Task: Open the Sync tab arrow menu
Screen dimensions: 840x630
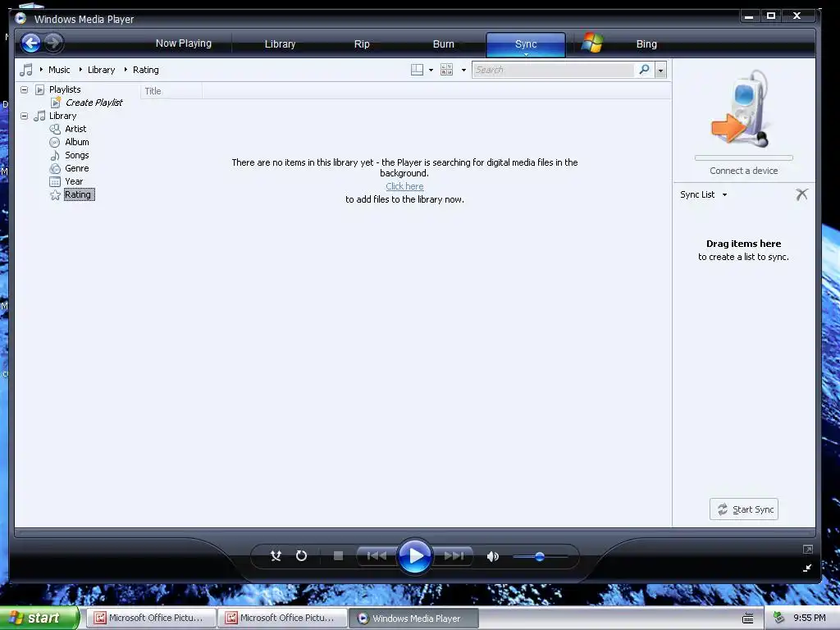Action: [526, 54]
